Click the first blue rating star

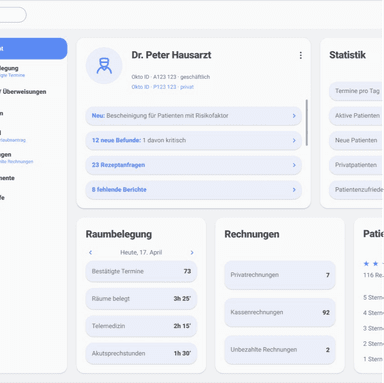(x=366, y=264)
